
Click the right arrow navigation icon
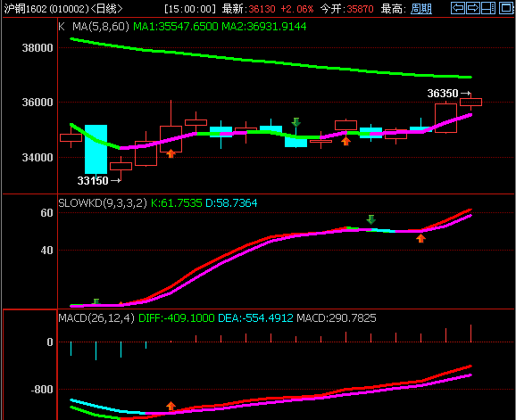(x=473, y=8)
